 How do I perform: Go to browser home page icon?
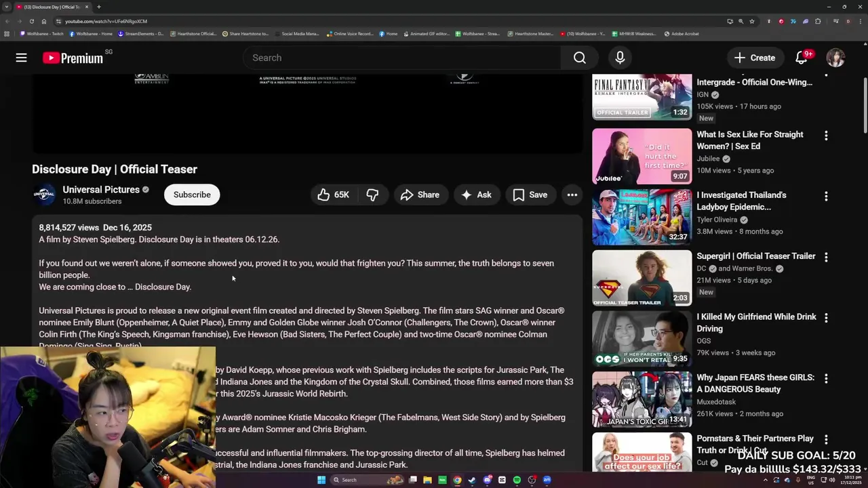44,21
